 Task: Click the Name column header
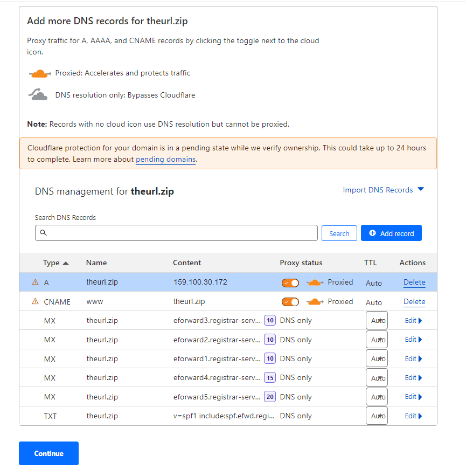tap(96, 263)
